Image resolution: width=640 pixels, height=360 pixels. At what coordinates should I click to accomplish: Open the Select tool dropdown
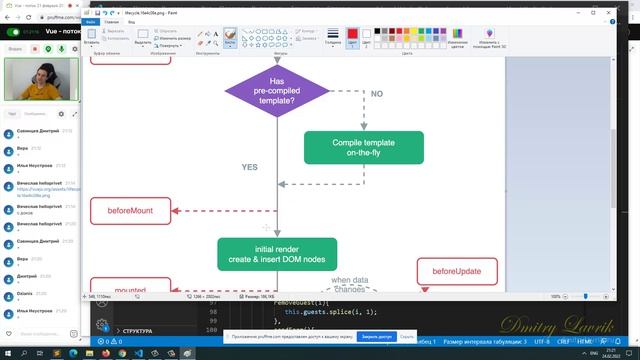click(142, 44)
